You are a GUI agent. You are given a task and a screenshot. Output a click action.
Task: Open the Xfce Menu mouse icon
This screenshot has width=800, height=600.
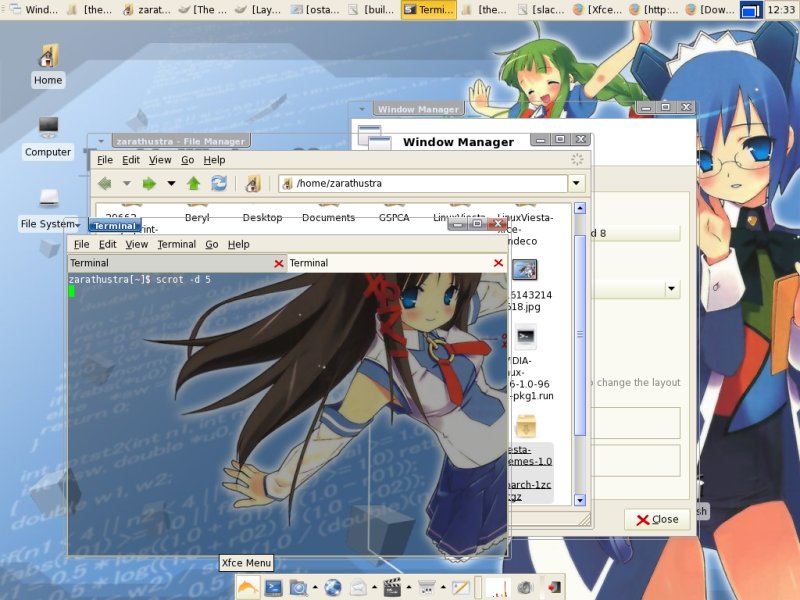point(248,588)
